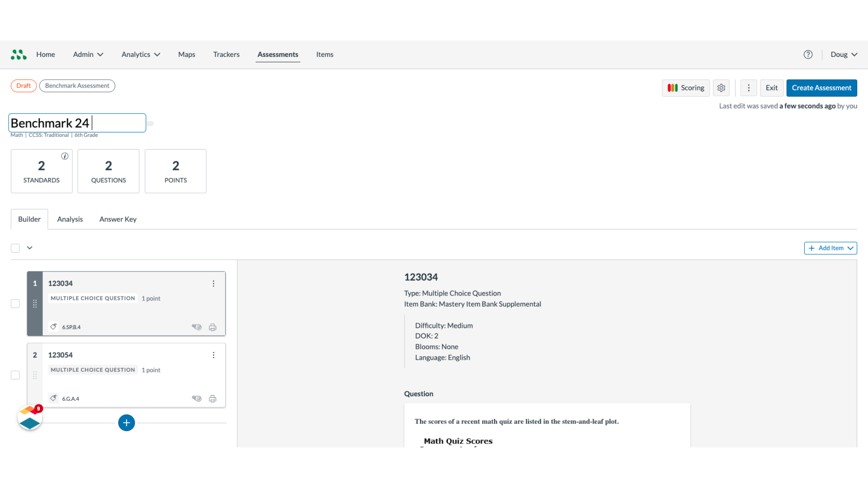This screenshot has height=488, width=868.
Task: Click the print icon for question 123054
Action: click(x=213, y=398)
